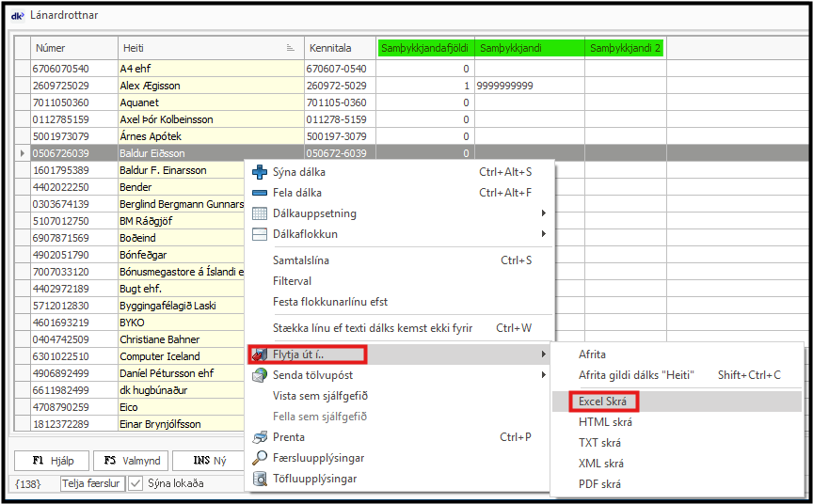Expand the Senda tölvupóst submenu arrow
This screenshot has width=813, height=504.
click(x=543, y=375)
